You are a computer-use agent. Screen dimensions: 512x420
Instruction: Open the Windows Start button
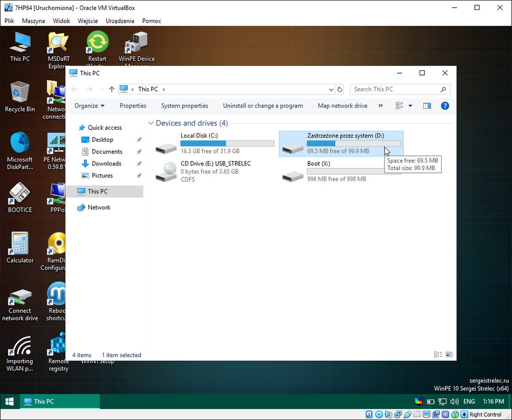point(9,402)
